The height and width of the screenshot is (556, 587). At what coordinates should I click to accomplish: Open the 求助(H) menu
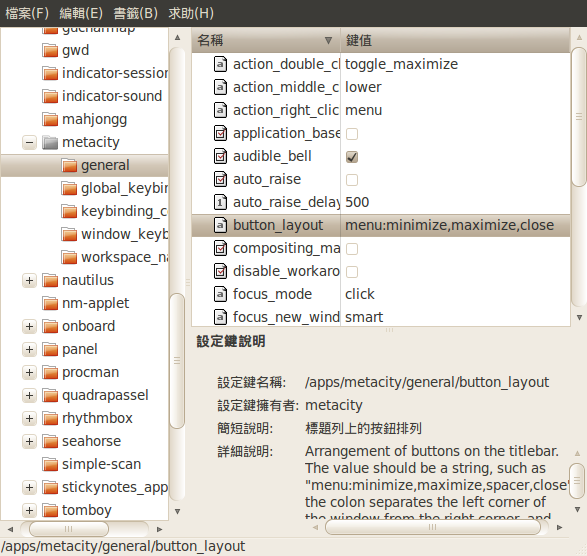click(191, 13)
